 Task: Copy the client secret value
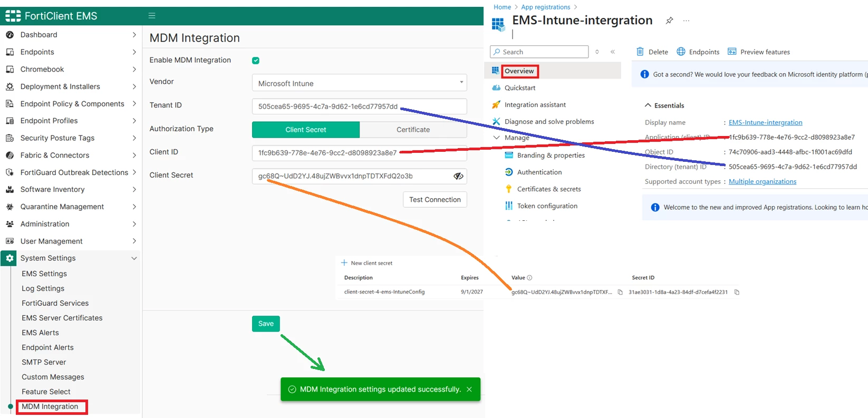click(620, 292)
